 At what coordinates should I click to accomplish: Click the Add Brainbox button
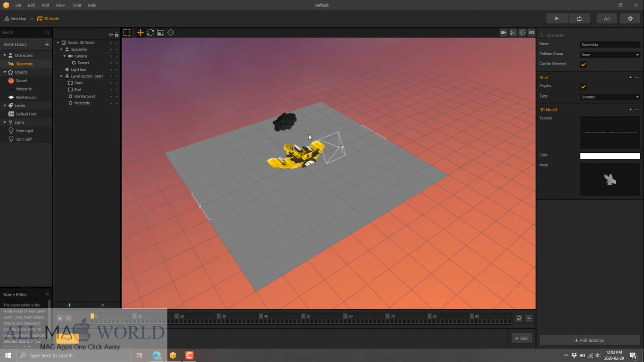[590, 340]
